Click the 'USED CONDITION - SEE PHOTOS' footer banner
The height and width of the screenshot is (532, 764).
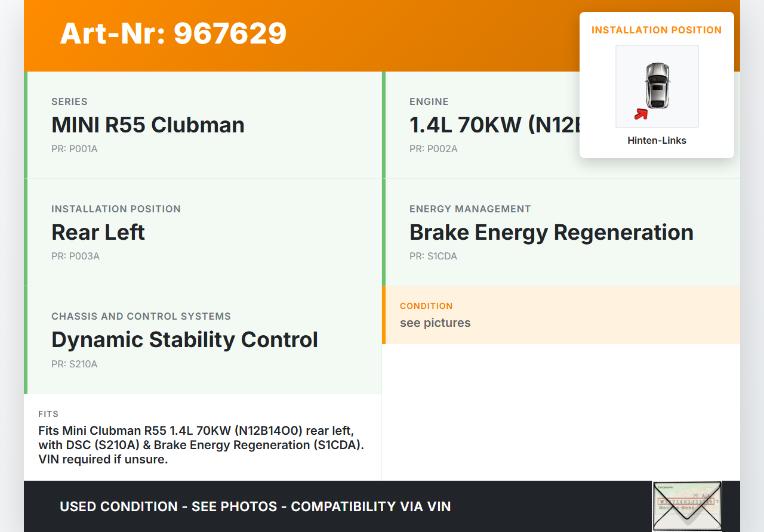pos(255,506)
